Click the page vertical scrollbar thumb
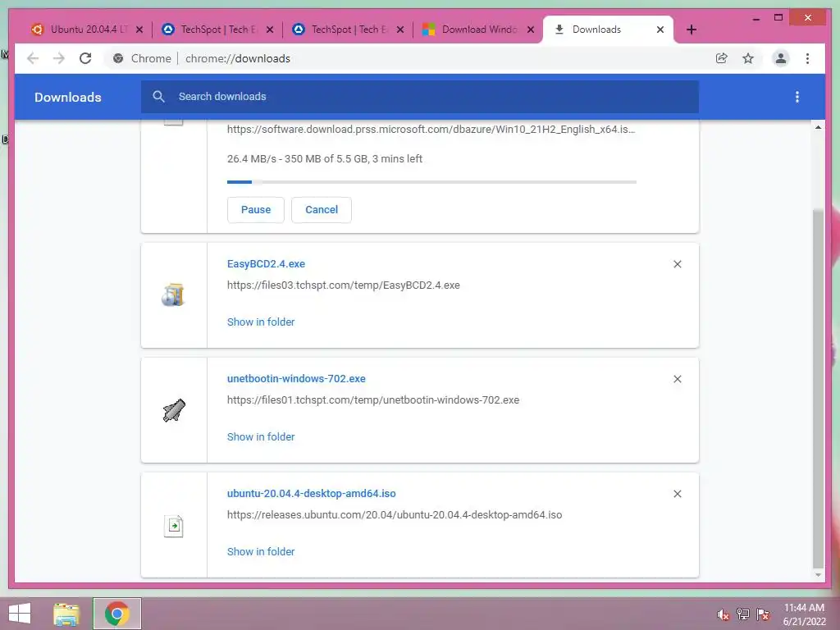The image size is (840, 630). tap(818, 388)
